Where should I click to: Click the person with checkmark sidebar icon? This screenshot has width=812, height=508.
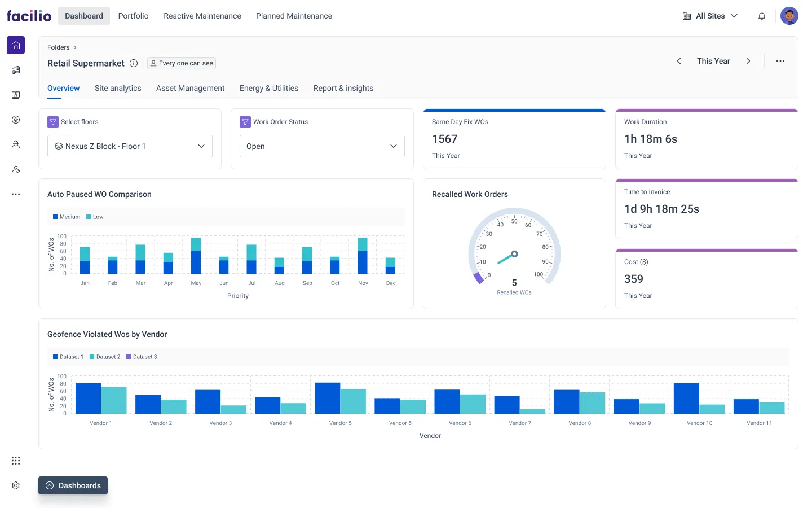(15, 169)
